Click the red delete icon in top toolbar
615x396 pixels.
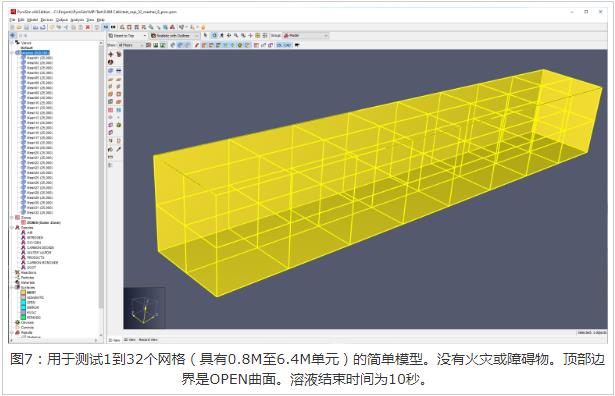pyautogui.click(x=88, y=27)
